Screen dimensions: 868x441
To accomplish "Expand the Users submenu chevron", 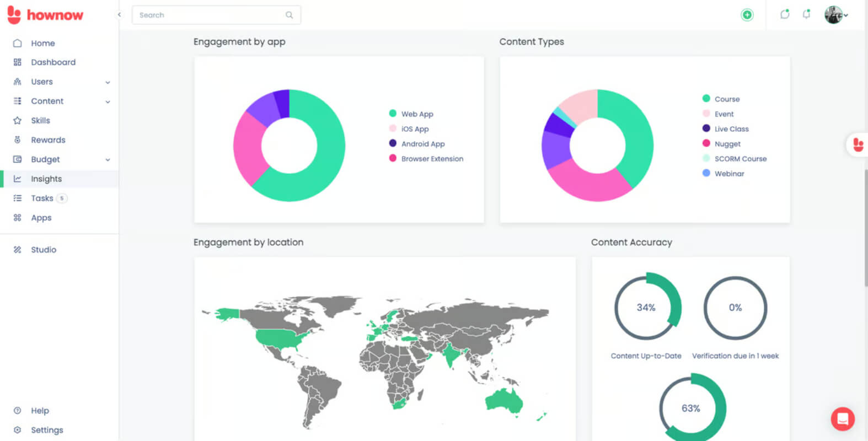I will (108, 82).
